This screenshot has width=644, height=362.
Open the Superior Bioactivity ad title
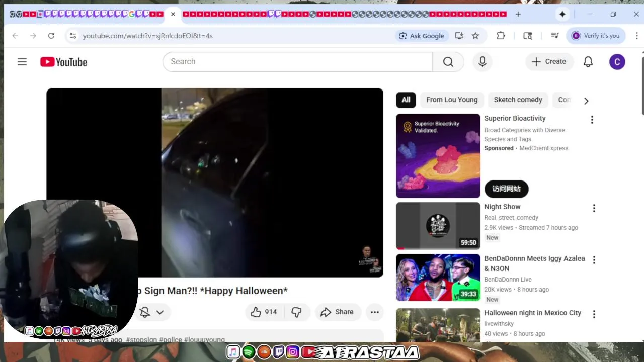pos(515,118)
